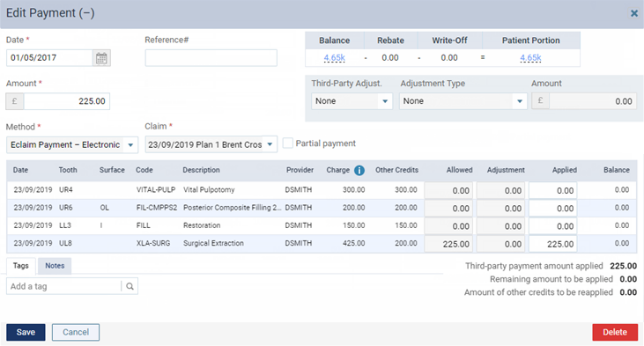This screenshot has height=346, width=644.
Task: Open the Balance 4.65k link
Action: [334, 58]
